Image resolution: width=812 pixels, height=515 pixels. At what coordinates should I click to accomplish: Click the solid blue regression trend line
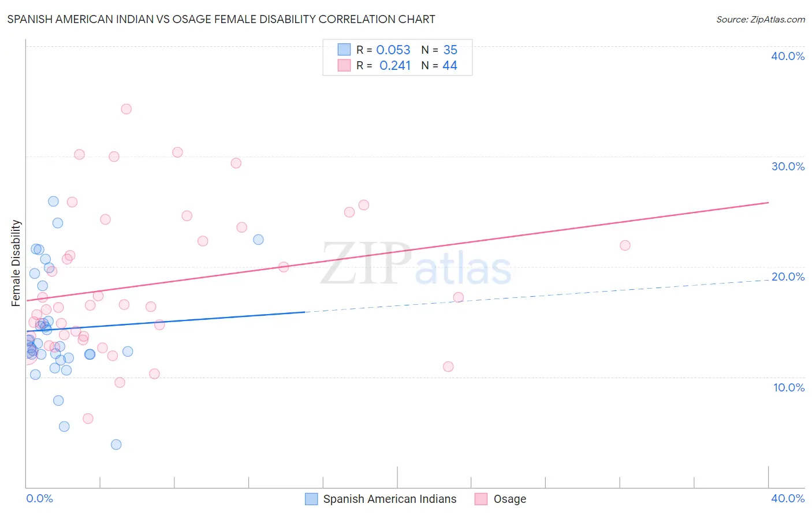point(165,322)
